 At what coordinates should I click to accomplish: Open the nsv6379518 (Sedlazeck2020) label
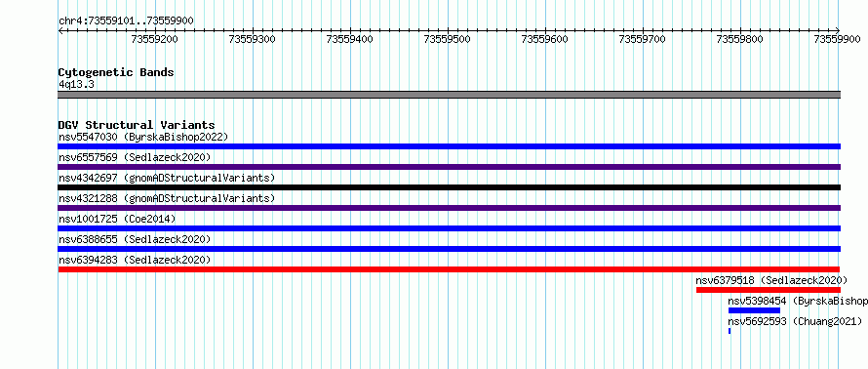click(x=771, y=280)
